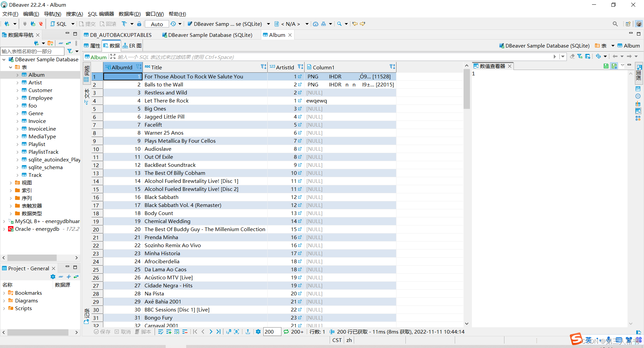Viewport: 644px width, 348px height.
Task: Switch to the 属性 tab
Action: coord(92,46)
